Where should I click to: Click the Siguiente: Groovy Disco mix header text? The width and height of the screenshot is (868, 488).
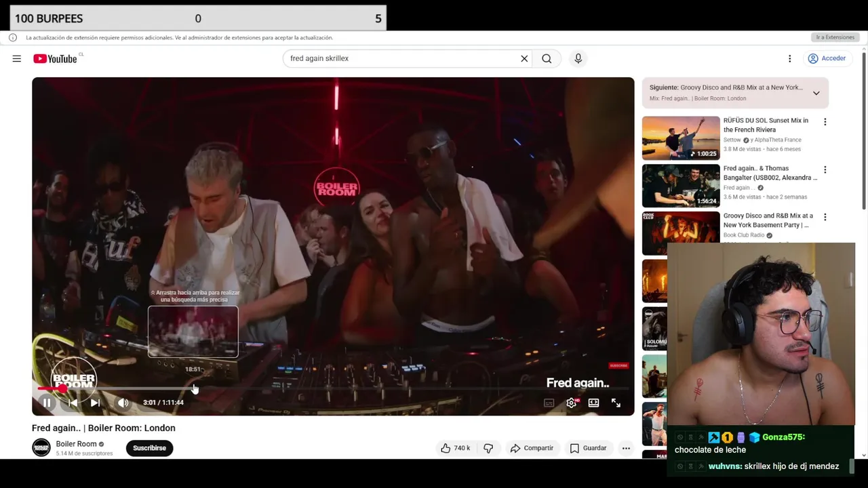[x=726, y=87]
